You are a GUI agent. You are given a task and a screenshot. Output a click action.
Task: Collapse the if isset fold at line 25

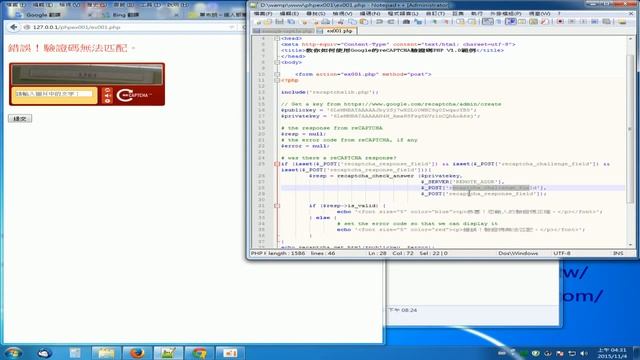277,164
